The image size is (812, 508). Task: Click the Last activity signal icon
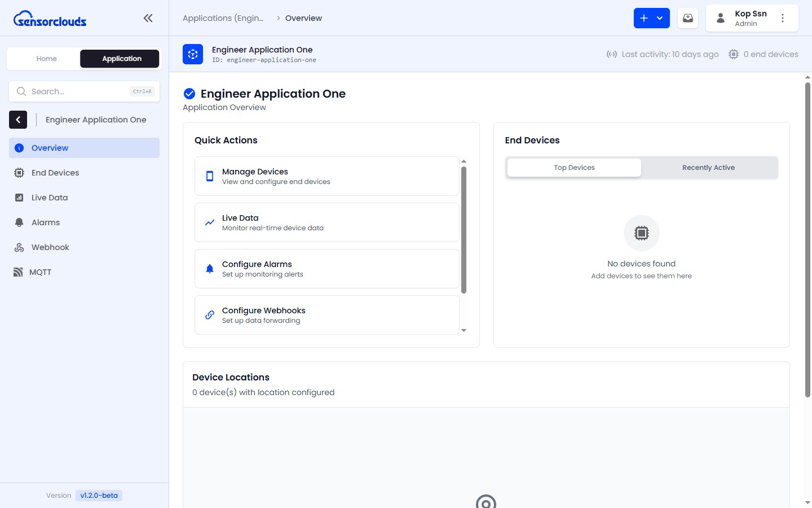(x=612, y=54)
